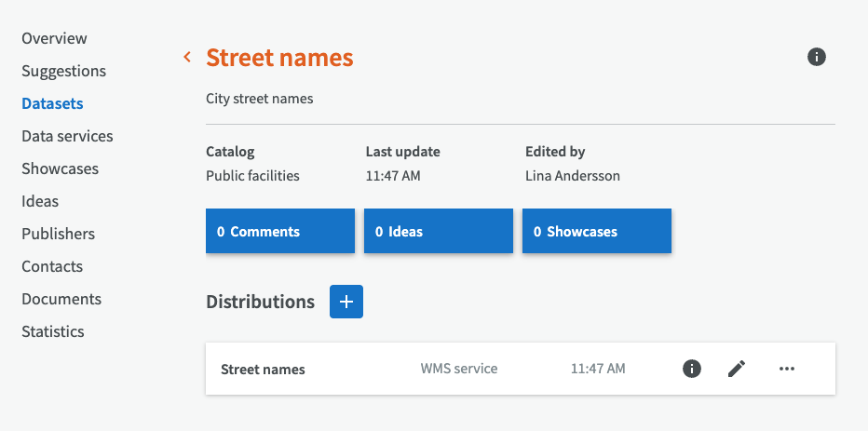The width and height of the screenshot is (868, 431).
Task: Open Showcases from sidebar
Action: tap(60, 168)
